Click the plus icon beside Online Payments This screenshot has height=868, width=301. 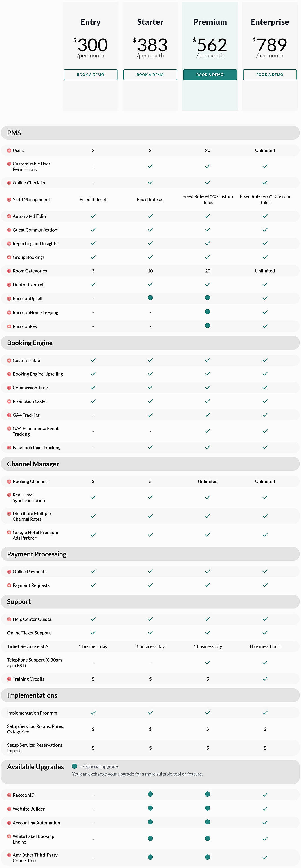pos(9,571)
